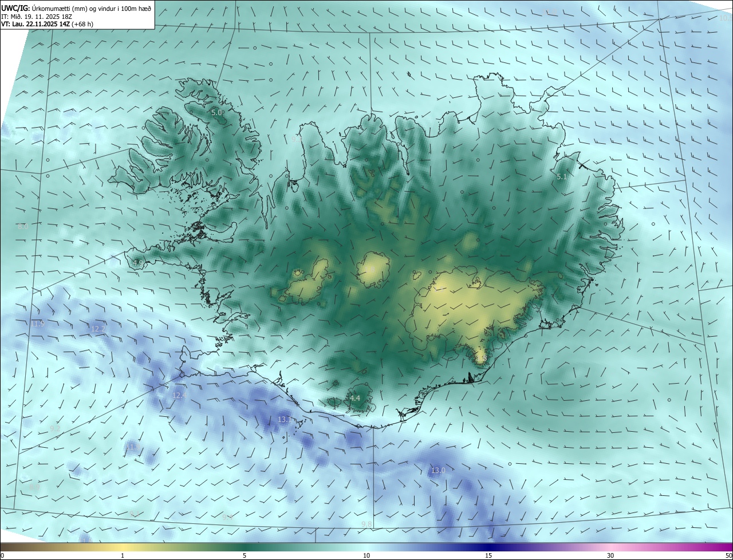
Task: Select the 12.4 value near Reykjanes
Action: click(x=180, y=395)
